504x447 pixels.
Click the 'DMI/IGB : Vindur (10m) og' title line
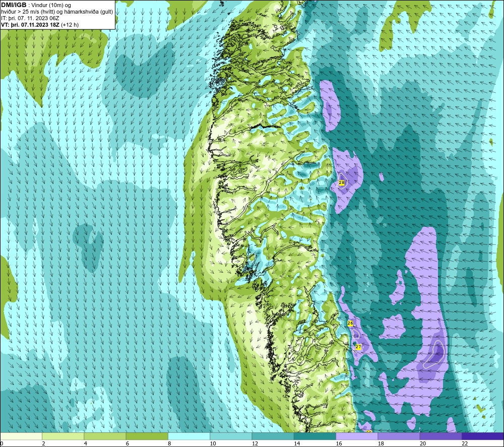(x=36, y=5)
